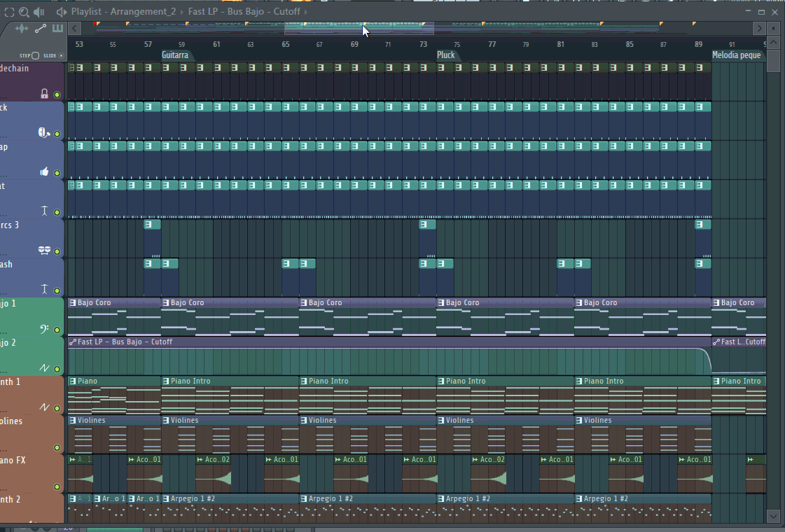The image size is (785, 532).
Task: Mute the Bajo 2 track green LED
Action: 57,368
